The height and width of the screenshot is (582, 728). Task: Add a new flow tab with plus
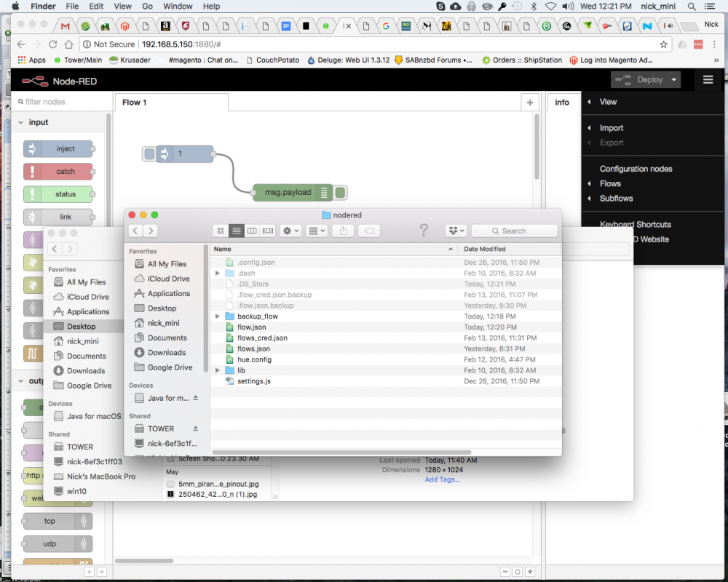[x=530, y=103]
